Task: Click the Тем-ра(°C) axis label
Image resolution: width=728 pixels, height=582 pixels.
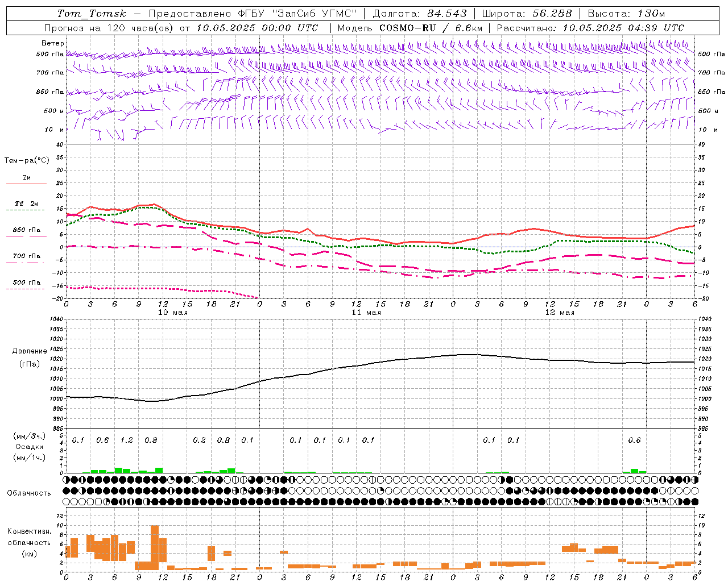Action: click(x=27, y=161)
